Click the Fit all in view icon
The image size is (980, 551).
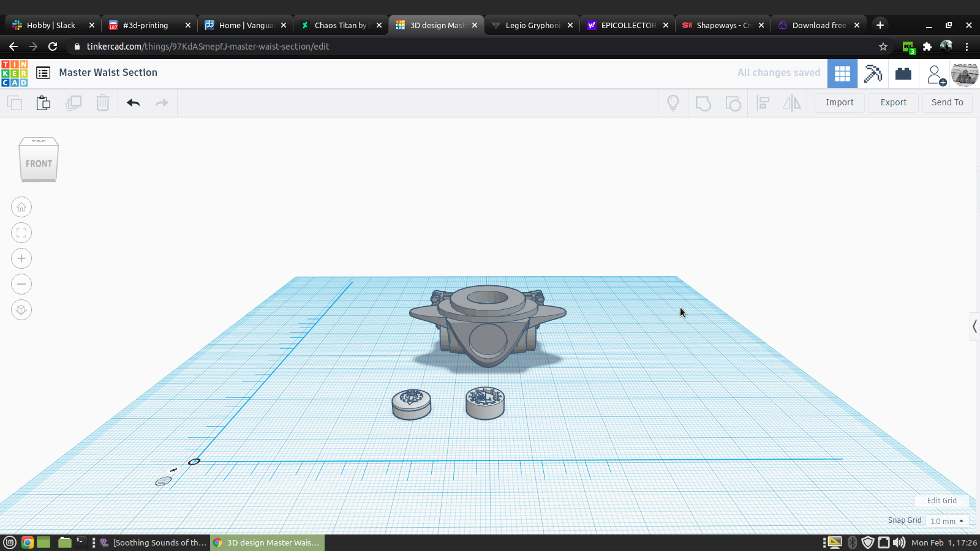click(x=21, y=233)
